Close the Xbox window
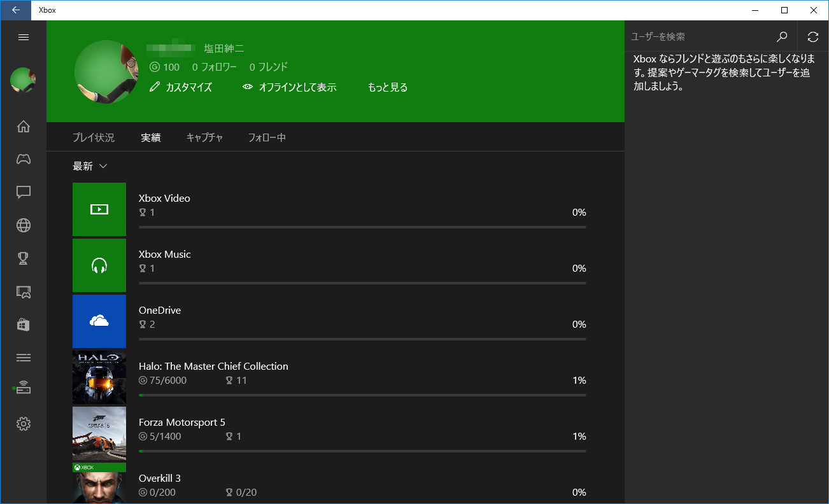829x504 pixels. (814, 10)
